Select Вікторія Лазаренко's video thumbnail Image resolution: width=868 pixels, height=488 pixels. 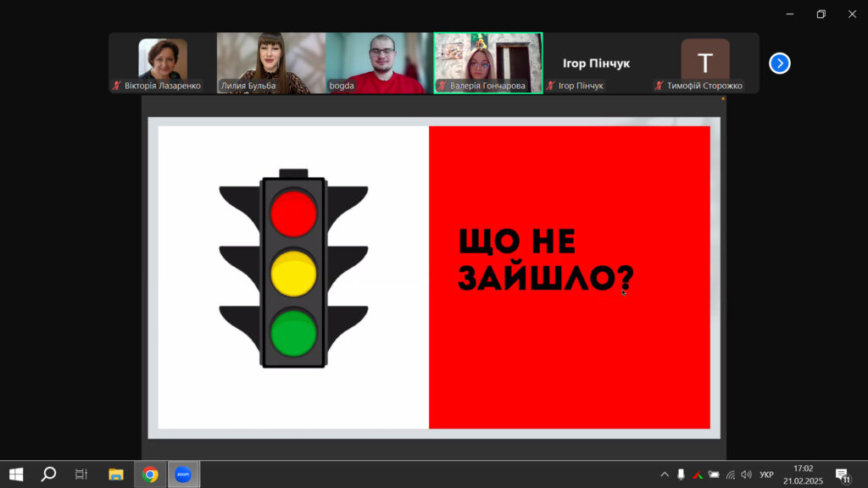coord(162,63)
